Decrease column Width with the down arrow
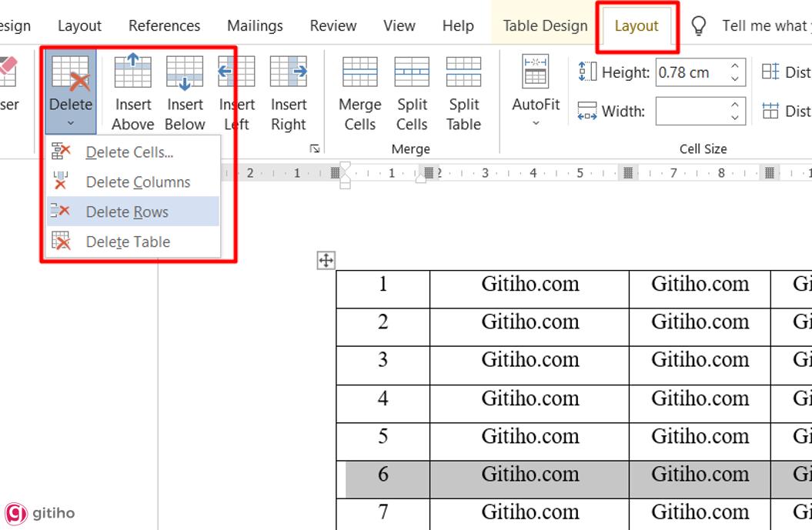 735,118
